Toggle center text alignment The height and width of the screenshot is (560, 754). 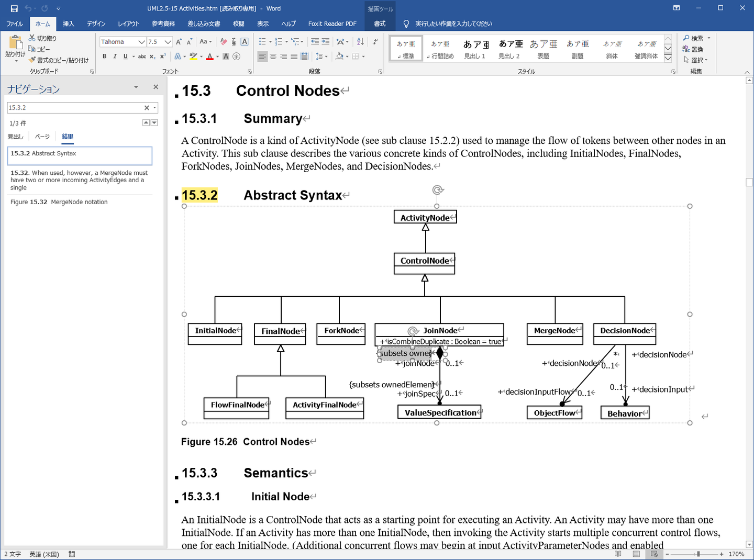[273, 57]
